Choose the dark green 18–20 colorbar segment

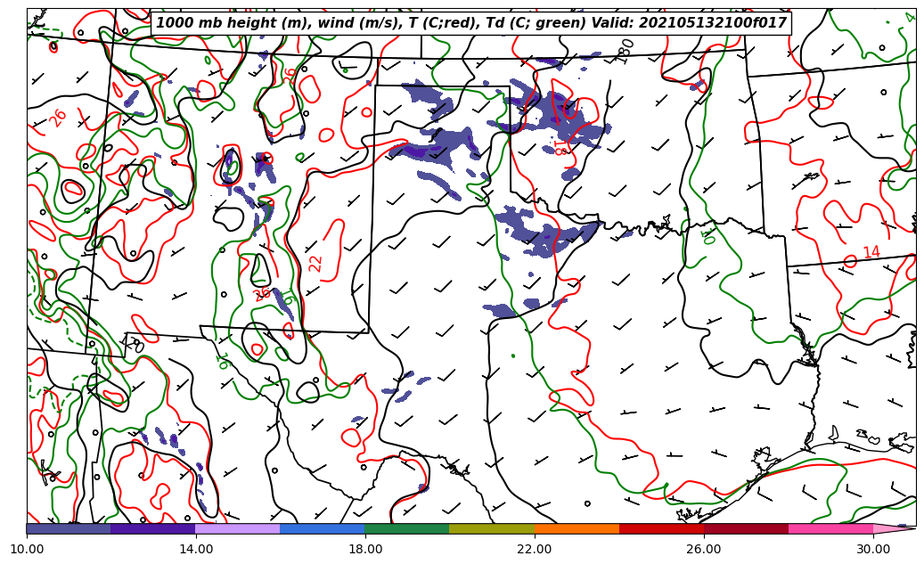[x=407, y=528]
